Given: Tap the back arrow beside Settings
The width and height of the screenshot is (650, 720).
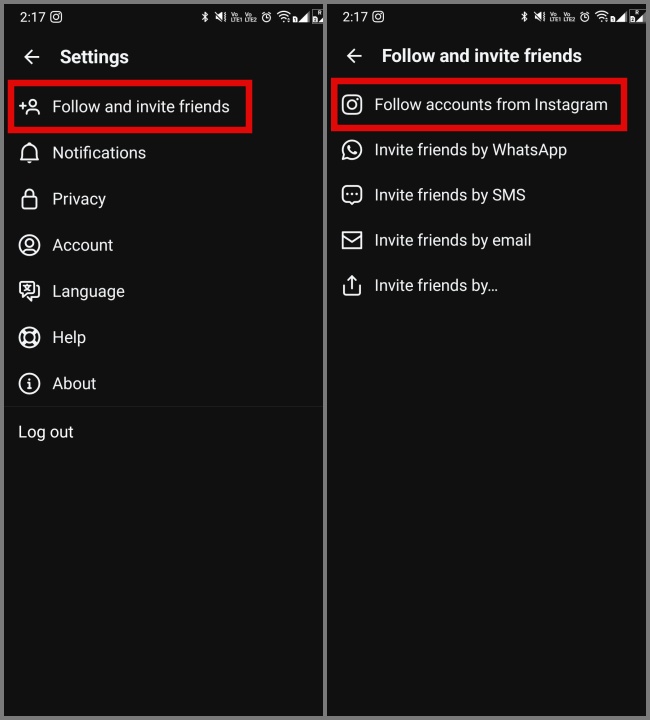Looking at the screenshot, I should coord(32,57).
